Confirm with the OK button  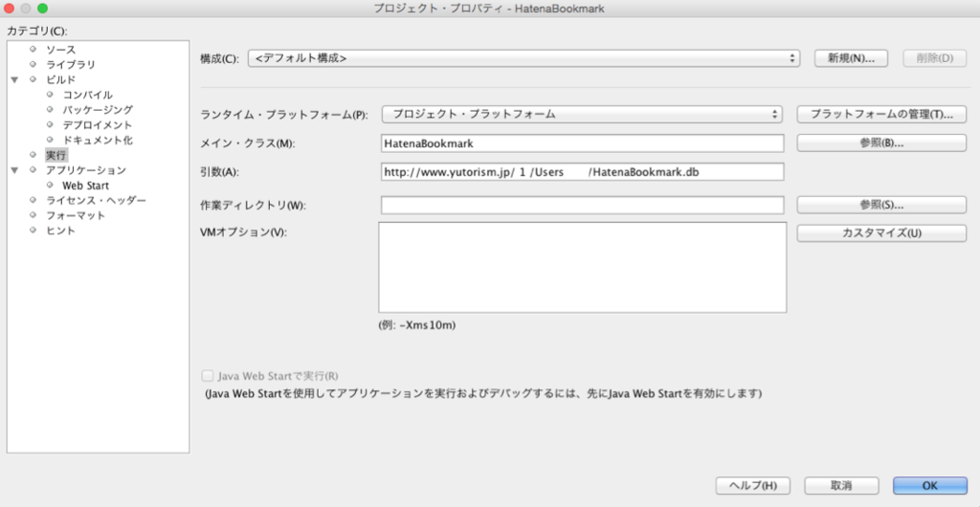(930, 486)
